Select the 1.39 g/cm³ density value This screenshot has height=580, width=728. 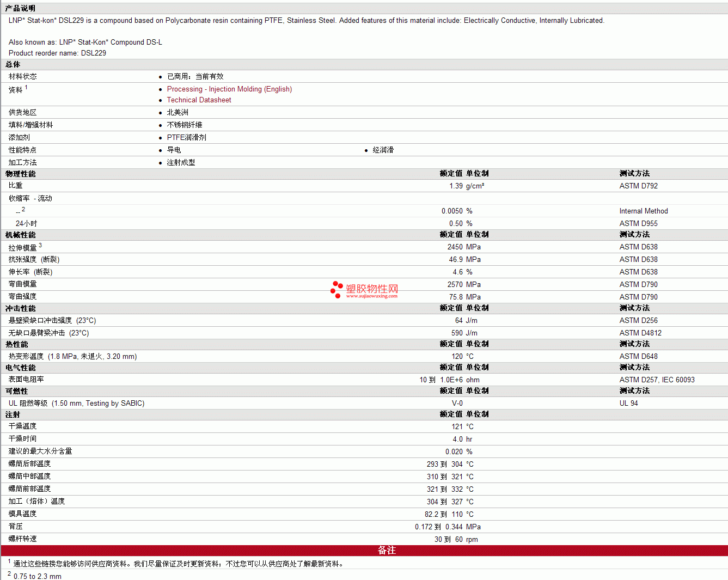467,186
